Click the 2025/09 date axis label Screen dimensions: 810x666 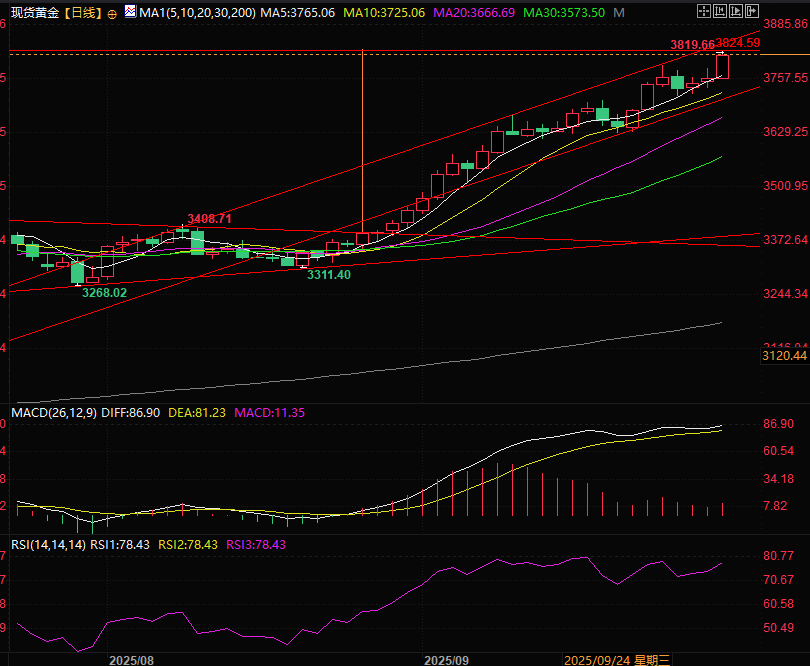[x=446, y=660]
